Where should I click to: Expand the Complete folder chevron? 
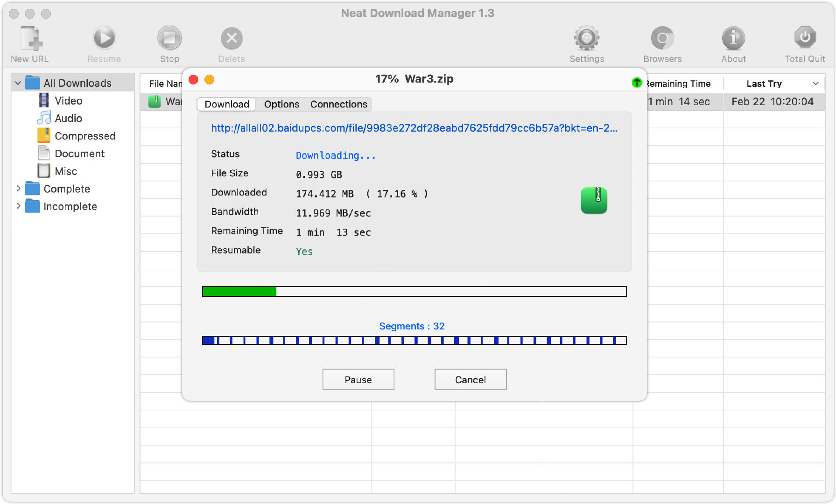[x=18, y=189]
